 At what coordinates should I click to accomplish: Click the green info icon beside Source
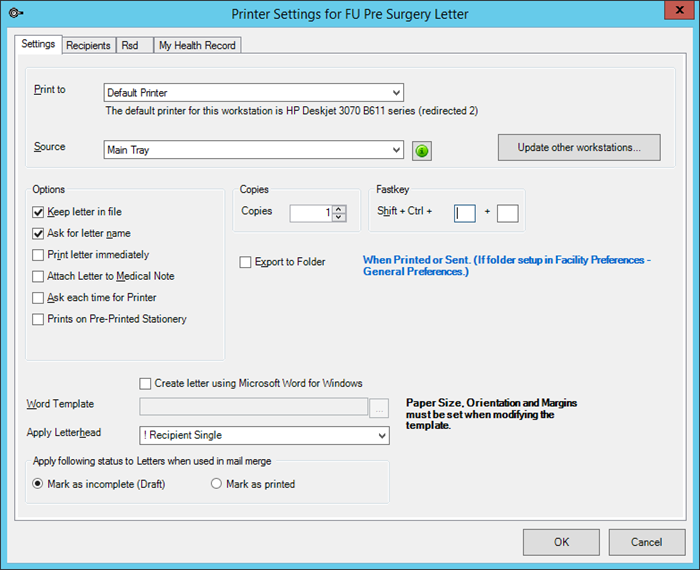tap(421, 151)
